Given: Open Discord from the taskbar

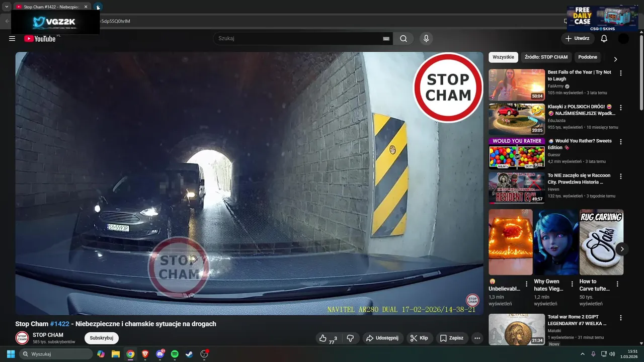Looking at the screenshot, I should [160, 354].
